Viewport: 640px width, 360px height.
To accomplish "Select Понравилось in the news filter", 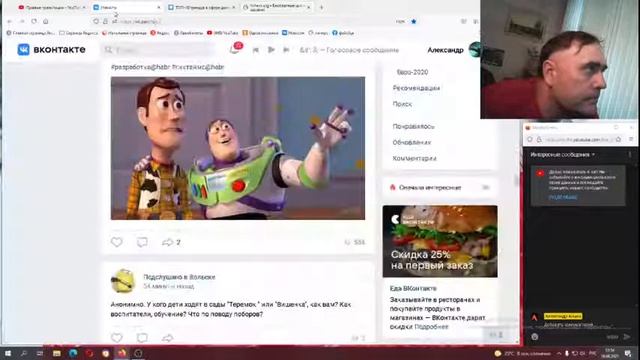I will click(413, 127).
